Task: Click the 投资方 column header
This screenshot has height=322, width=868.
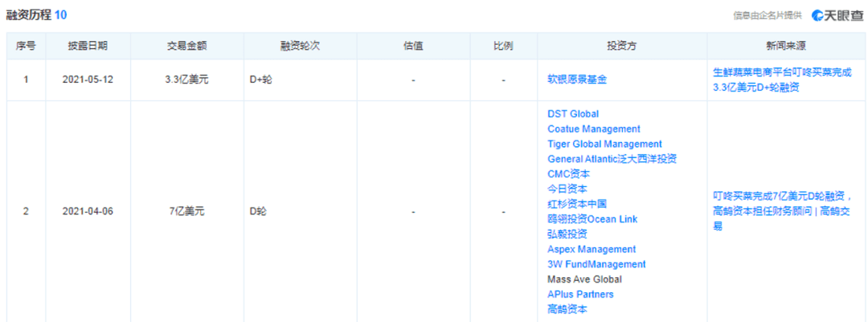Action: click(621, 47)
